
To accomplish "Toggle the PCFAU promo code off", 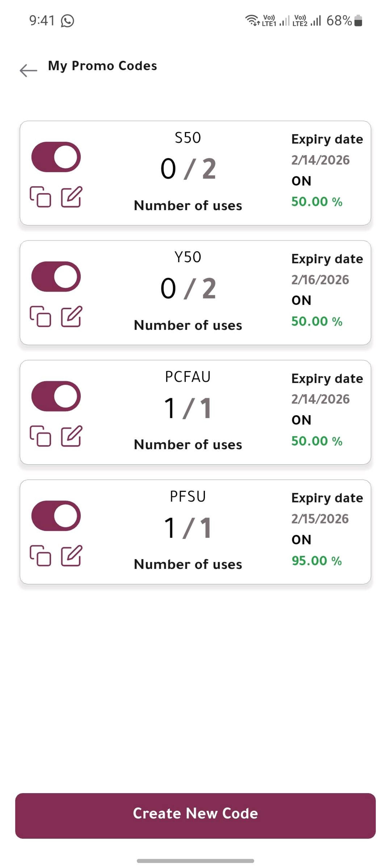I will pyautogui.click(x=56, y=396).
